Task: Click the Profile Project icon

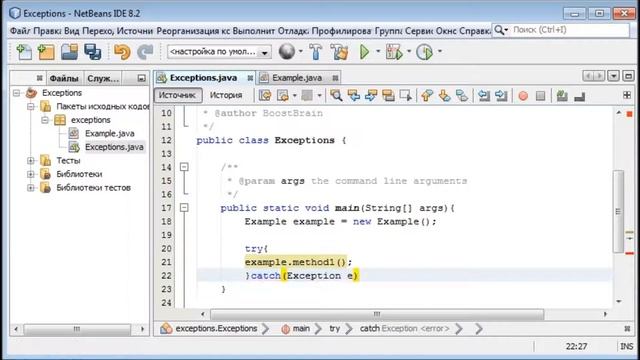Action: coord(424,52)
